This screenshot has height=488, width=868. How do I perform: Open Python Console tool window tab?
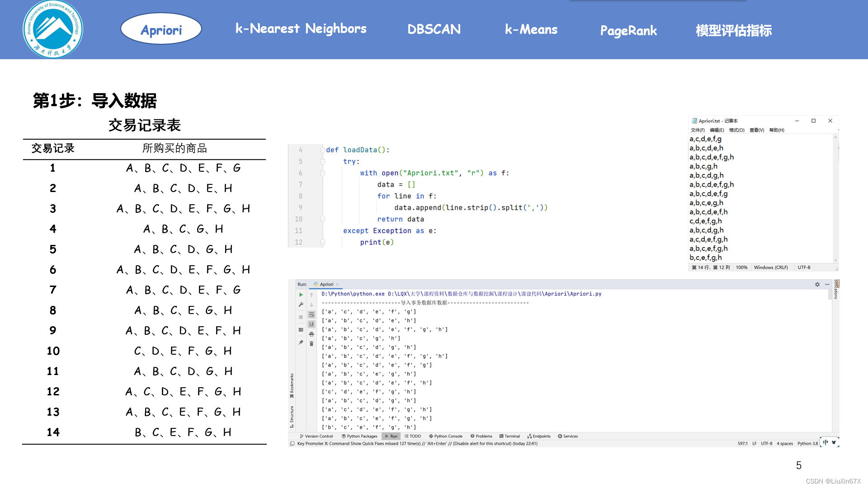pos(446,436)
